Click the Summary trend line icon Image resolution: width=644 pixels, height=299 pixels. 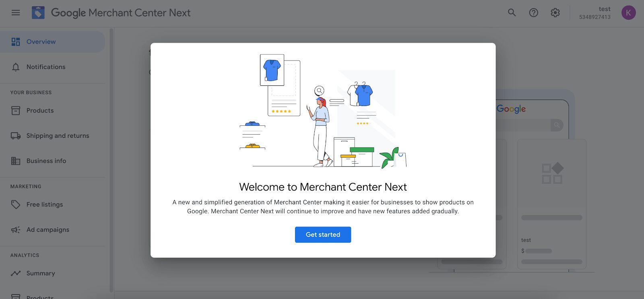[x=16, y=273]
